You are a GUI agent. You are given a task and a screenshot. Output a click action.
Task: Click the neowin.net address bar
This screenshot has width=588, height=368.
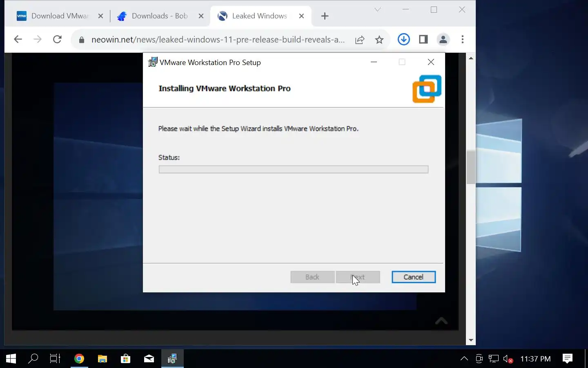pos(218,40)
